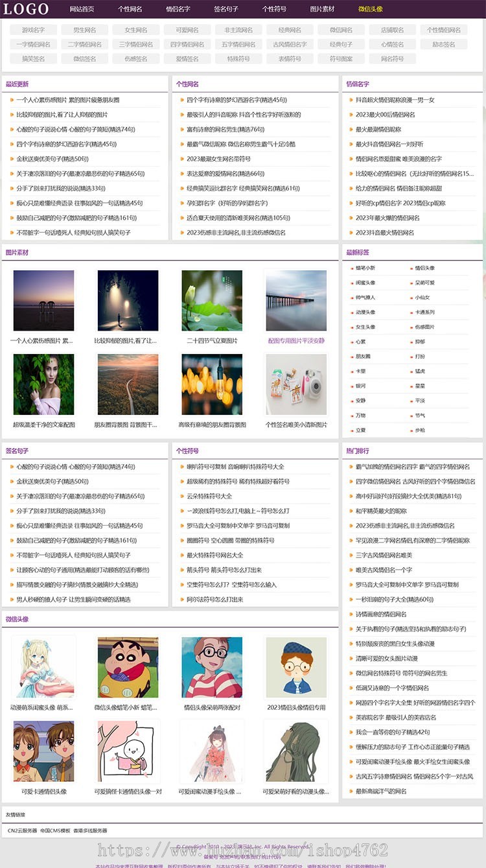Click the woman in green leaves thumbnail
Screen dimensions: 486x868
click(x=43, y=384)
